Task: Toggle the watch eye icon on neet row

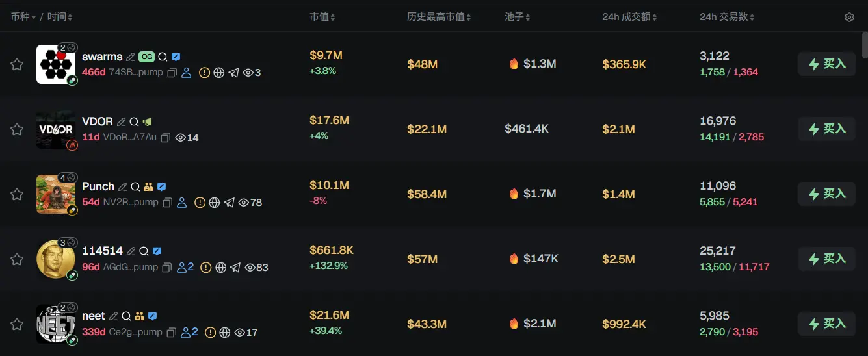Action: [247, 333]
